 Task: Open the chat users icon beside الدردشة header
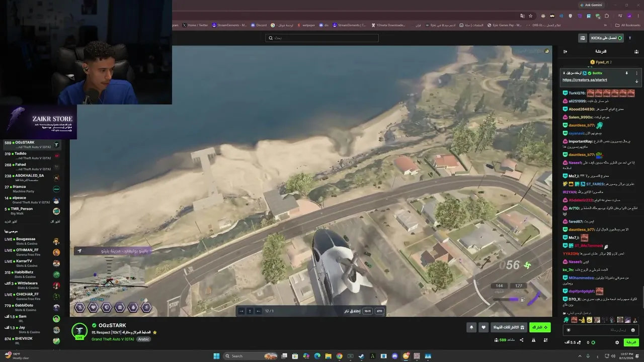pos(636,51)
